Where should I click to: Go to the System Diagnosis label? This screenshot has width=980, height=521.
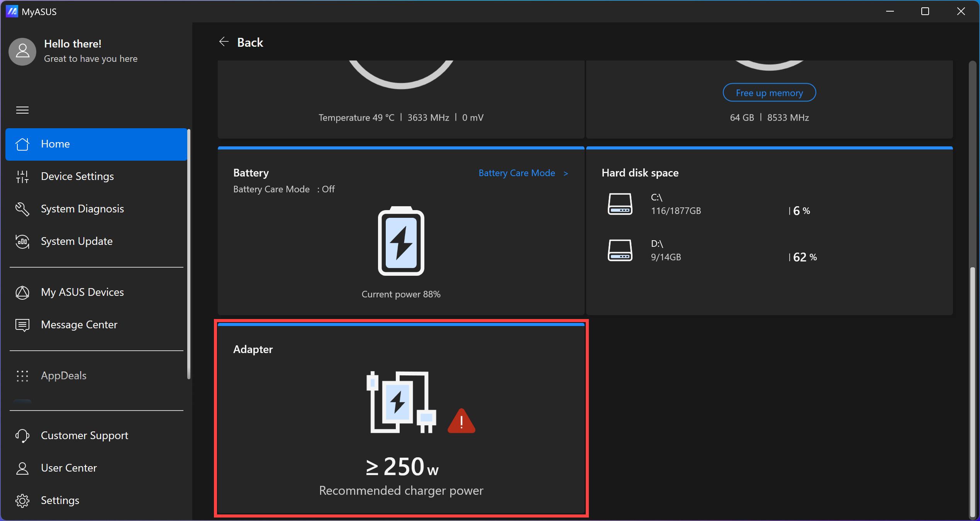click(82, 209)
